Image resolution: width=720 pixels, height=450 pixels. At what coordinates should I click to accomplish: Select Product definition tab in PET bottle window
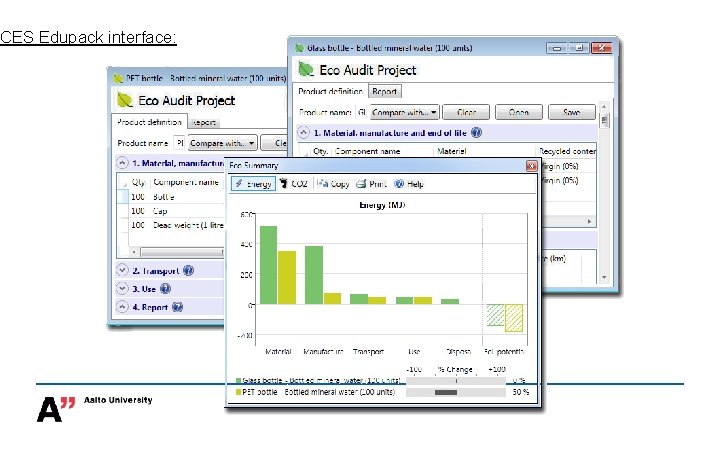coord(149,122)
